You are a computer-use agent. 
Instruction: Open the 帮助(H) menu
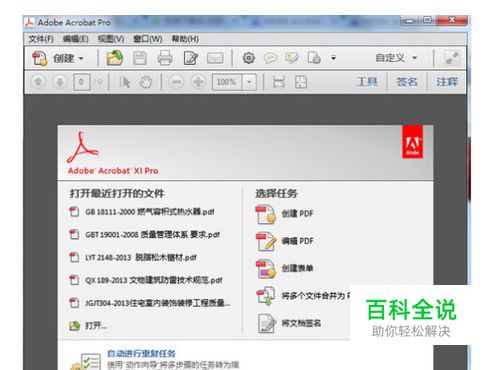click(x=185, y=39)
